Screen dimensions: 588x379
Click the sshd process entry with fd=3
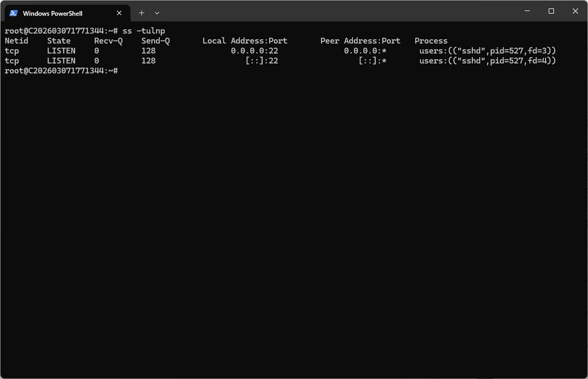click(x=487, y=51)
